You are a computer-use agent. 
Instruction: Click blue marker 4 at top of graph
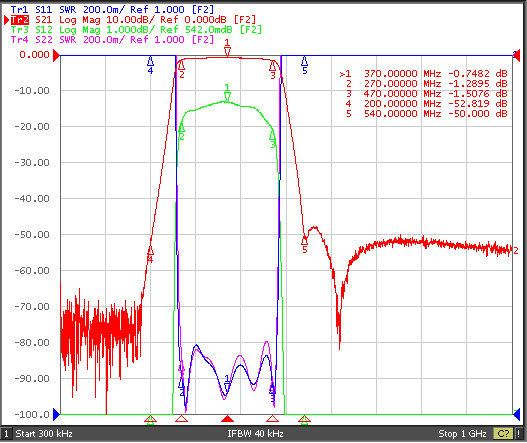coord(150,65)
